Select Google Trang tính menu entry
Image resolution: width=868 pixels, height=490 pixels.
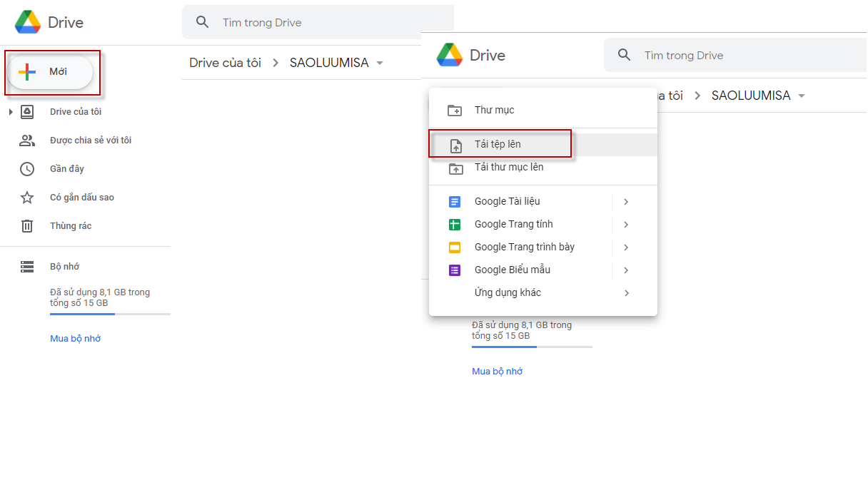543,224
